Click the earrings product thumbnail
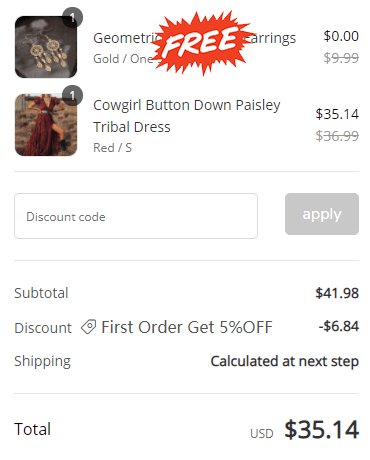370x460 pixels. 46,47
